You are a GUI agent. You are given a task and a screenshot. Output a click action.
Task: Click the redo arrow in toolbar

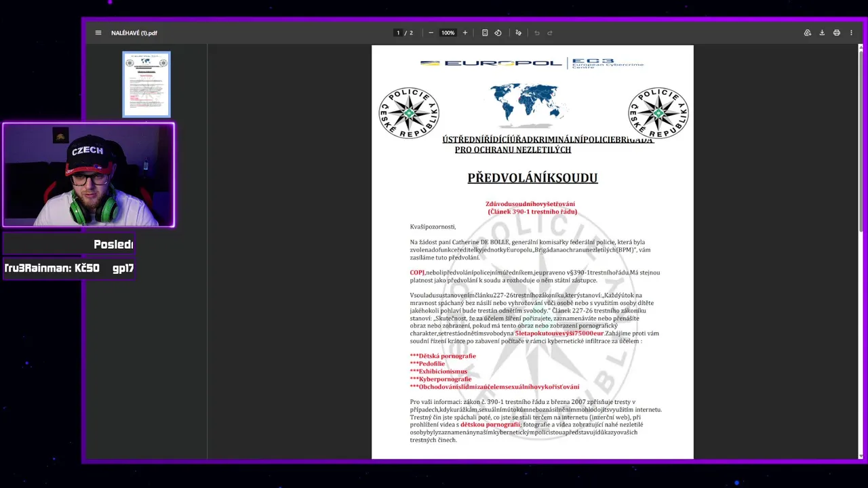click(550, 33)
